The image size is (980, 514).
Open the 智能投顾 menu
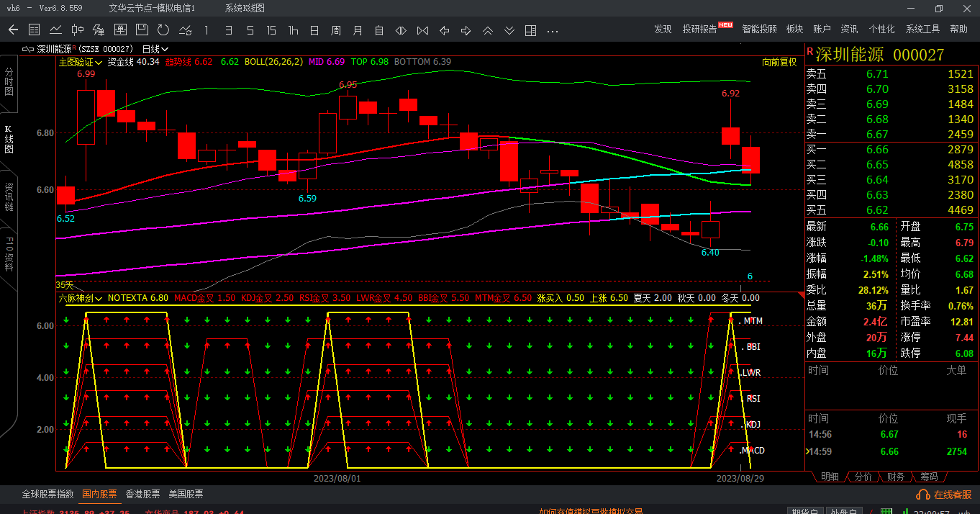coord(759,29)
